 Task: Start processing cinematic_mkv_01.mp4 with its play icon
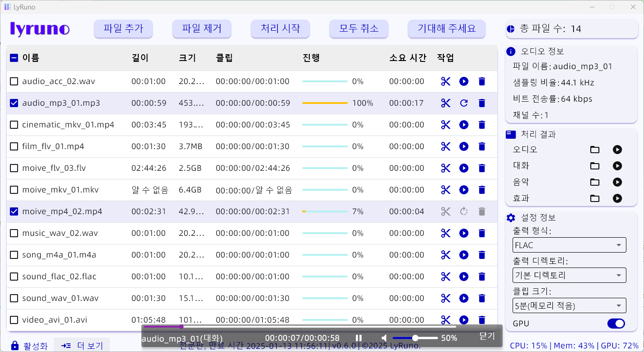coord(464,125)
